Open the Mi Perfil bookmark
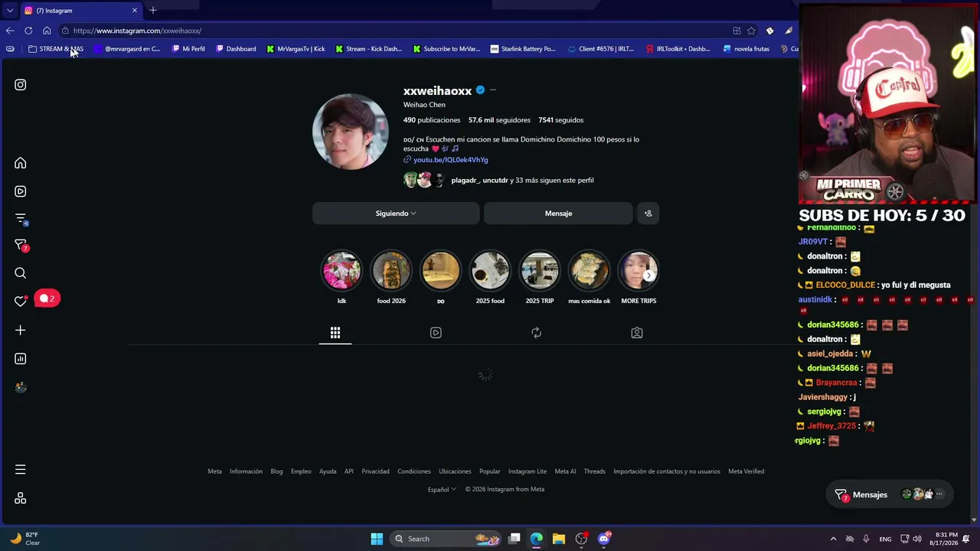 coord(188,49)
